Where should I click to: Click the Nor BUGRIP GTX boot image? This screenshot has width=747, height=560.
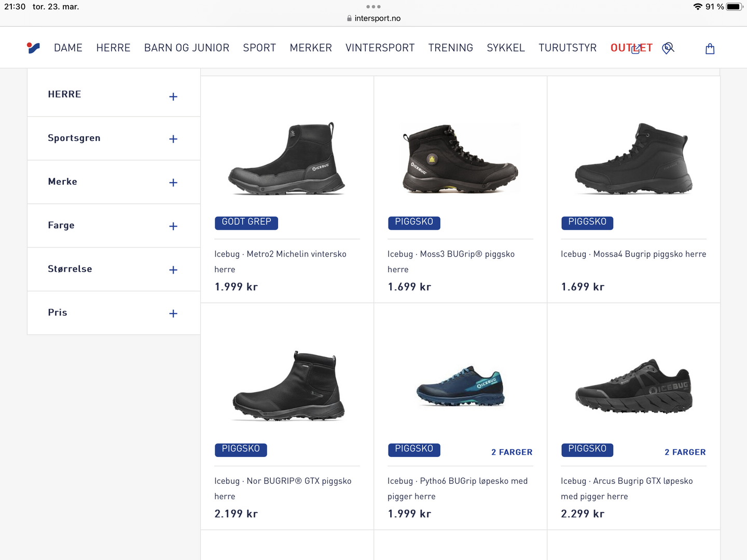(287, 385)
